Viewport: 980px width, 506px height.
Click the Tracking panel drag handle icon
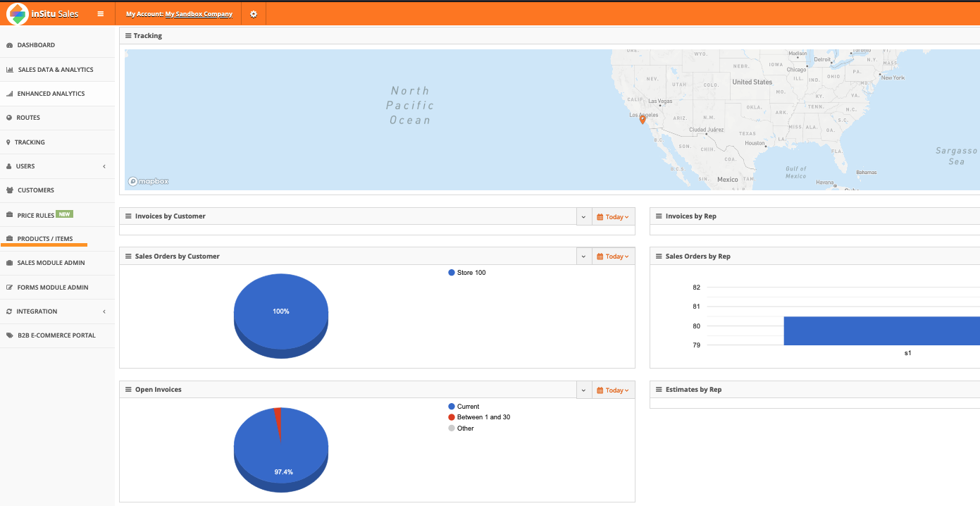(128, 36)
